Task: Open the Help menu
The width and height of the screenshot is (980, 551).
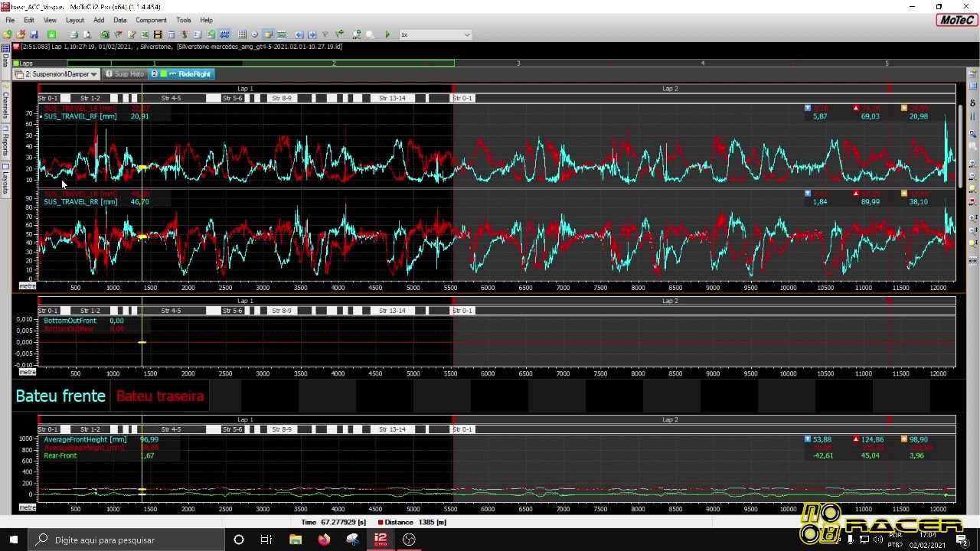Action: 207,20
